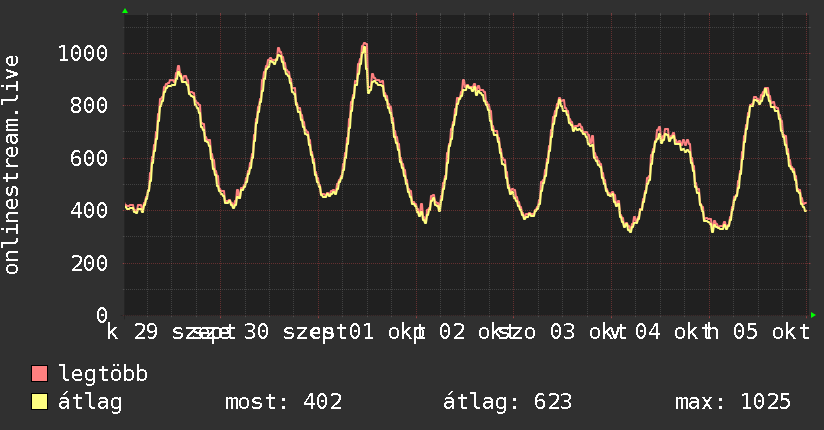Click the green arrow ending the x-axis
Viewport: 824px width, 430px height.
[x=813, y=315]
